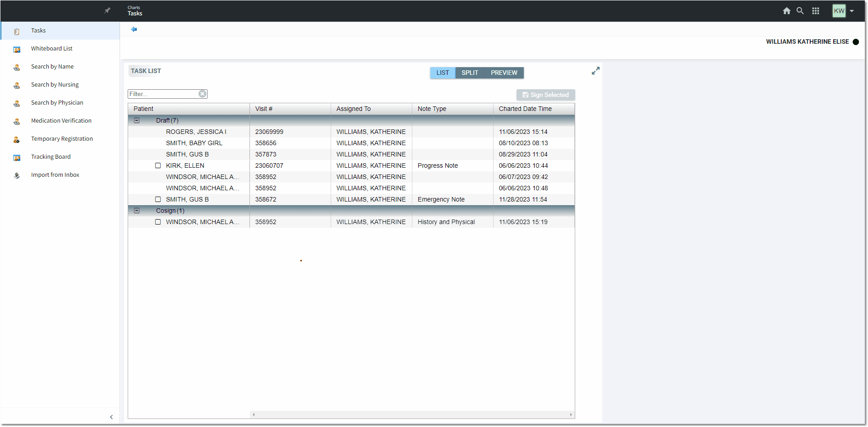The width and height of the screenshot is (868, 427).
Task: Go to the Home icon
Action: pos(786,11)
